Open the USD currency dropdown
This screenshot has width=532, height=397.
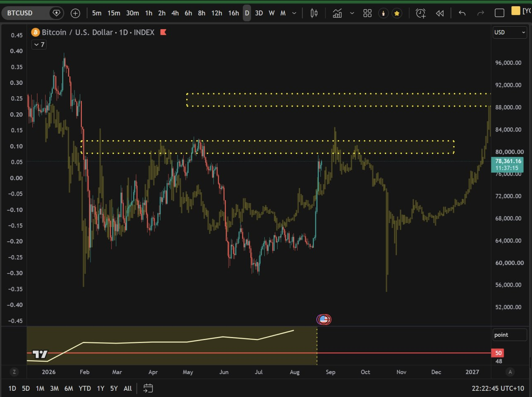(510, 32)
